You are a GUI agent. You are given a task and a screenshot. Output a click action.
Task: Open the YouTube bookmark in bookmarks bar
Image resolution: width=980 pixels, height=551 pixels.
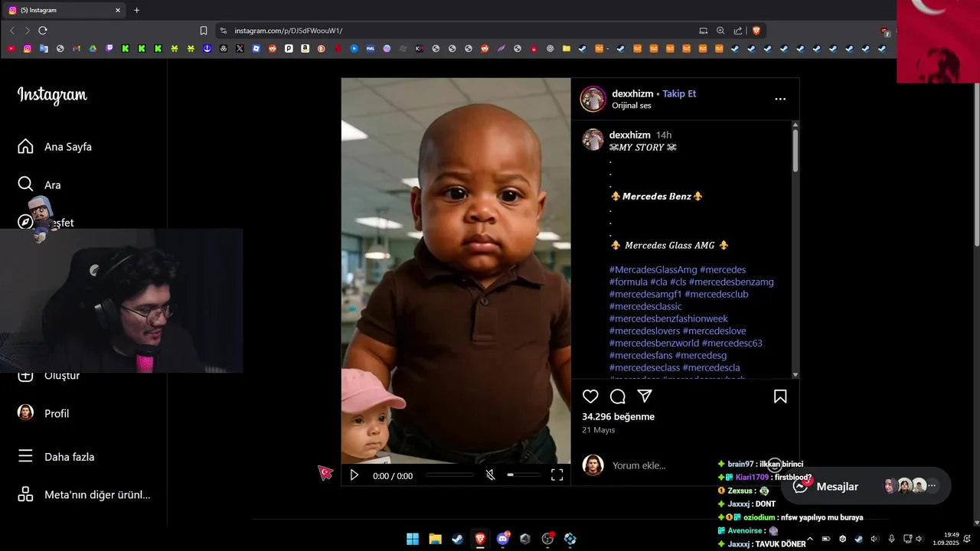pyautogui.click(x=11, y=48)
